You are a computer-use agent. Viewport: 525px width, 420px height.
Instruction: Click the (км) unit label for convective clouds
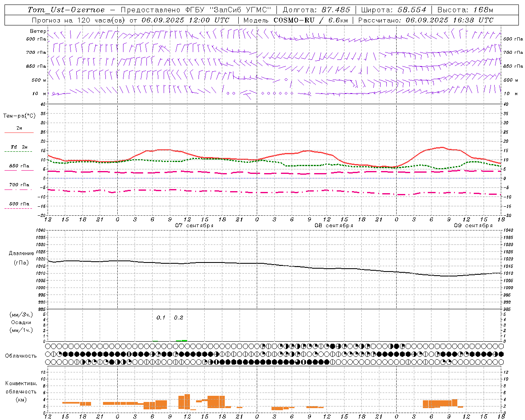(x=21, y=399)
